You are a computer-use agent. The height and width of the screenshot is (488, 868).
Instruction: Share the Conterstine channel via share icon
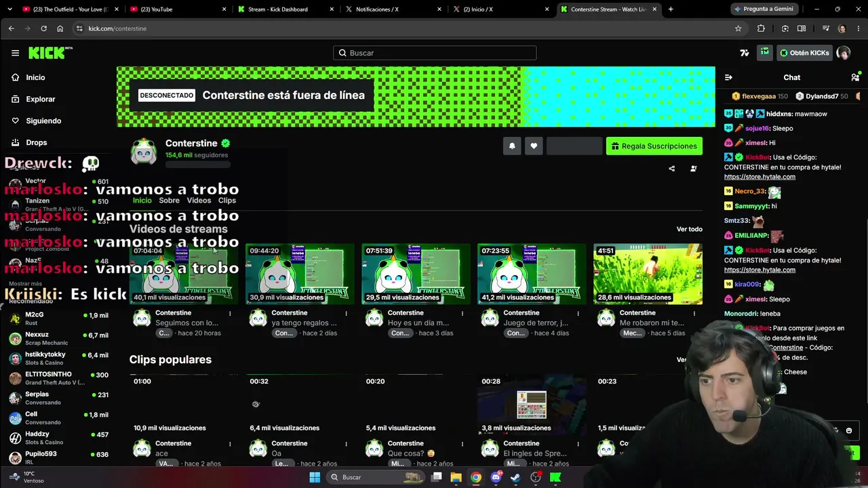point(672,169)
